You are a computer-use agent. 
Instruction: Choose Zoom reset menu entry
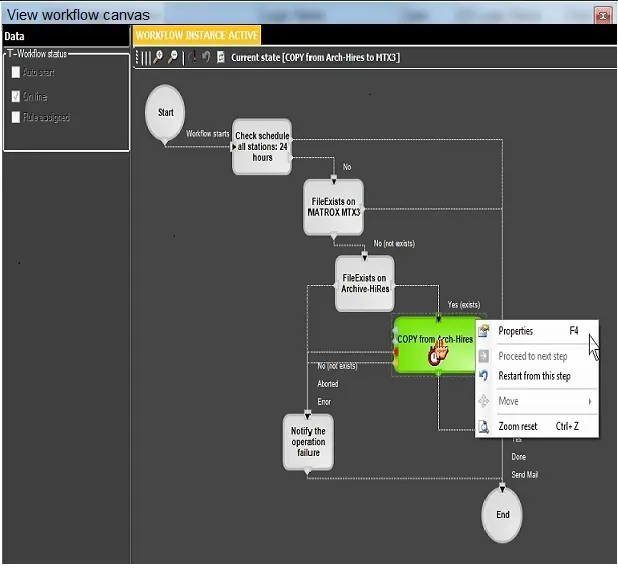(x=518, y=426)
